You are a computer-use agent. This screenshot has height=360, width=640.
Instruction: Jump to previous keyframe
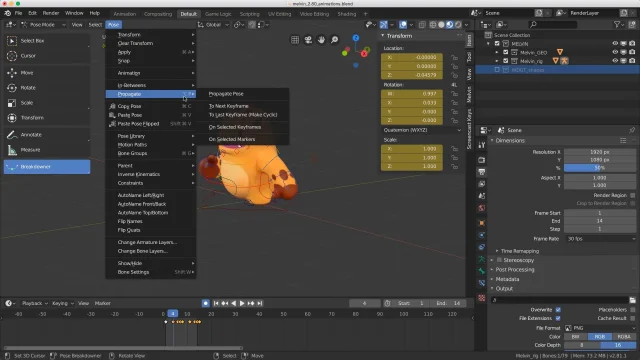(224, 303)
